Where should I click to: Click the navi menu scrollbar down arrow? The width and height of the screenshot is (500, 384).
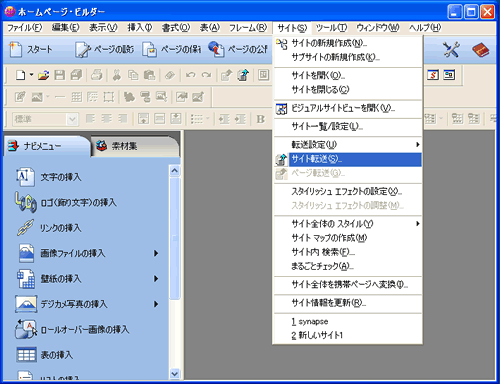point(175,374)
